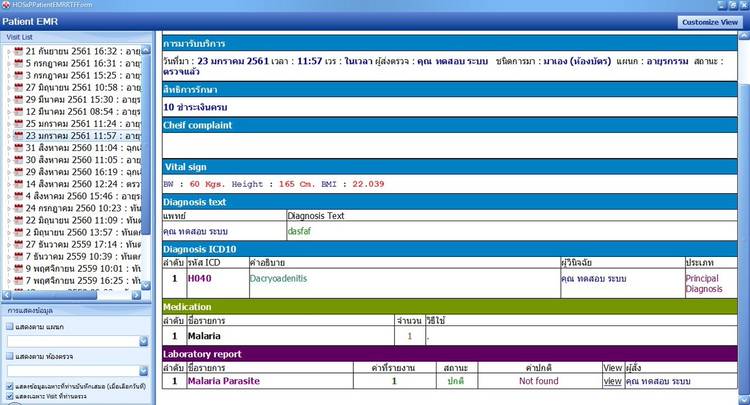Screen dimensions: 750x405
Task: Click calendar icon of 5 กรกฎาคม 2561 visit
Action: (x=18, y=62)
